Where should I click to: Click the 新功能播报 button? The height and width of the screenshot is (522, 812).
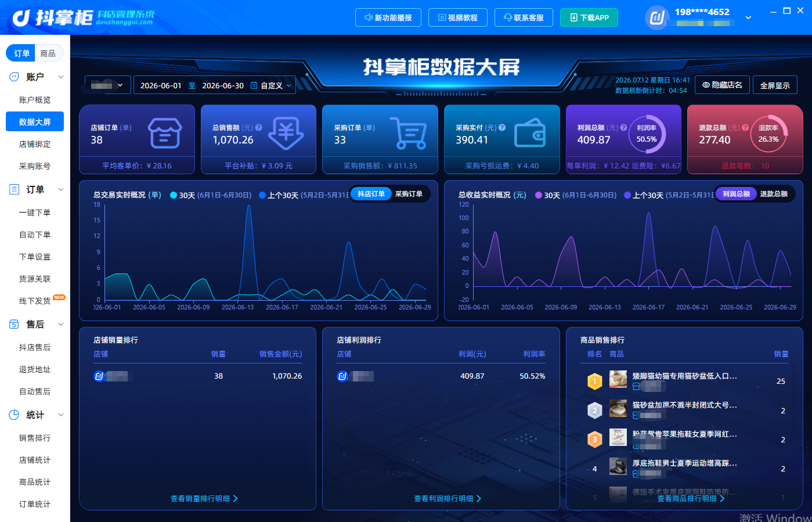point(388,17)
